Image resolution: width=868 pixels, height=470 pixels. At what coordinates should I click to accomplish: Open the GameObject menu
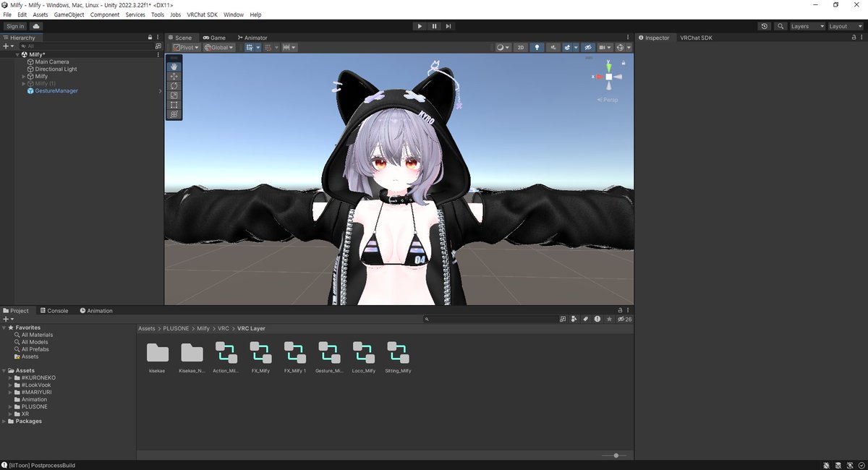[69, 14]
